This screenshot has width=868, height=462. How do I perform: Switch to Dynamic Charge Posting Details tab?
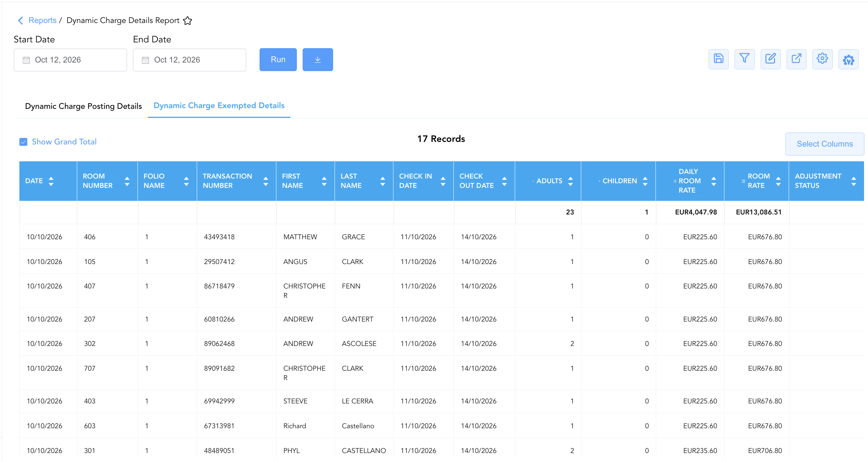point(83,106)
